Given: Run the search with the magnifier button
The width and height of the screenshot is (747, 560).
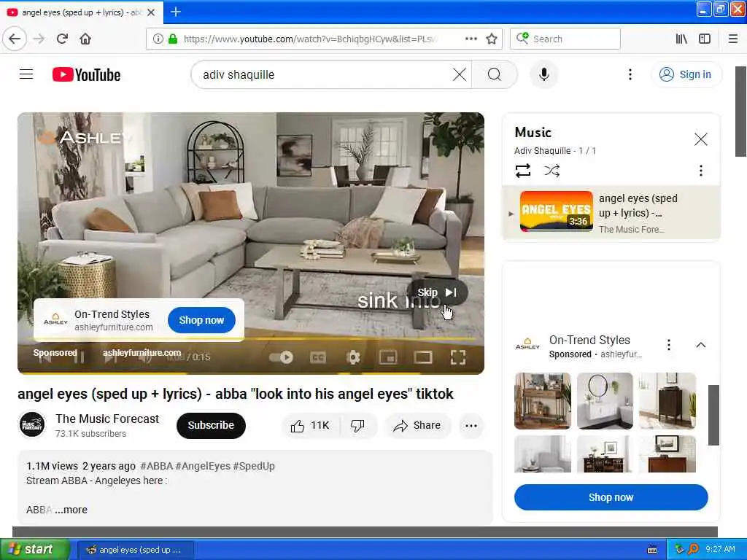Looking at the screenshot, I should coord(494,74).
